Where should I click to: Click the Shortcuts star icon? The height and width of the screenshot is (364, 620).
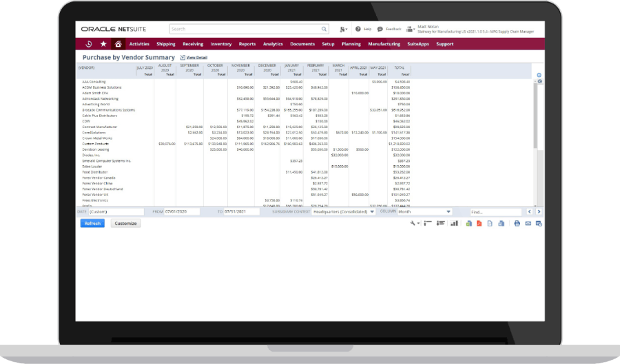103,44
